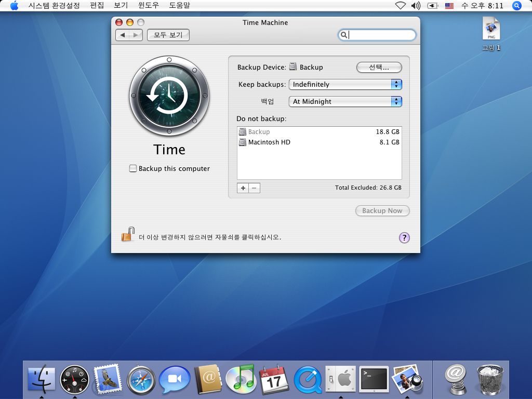This screenshot has height=399, width=532.
Task: Click the 선택... button for backup device
Action: pos(379,67)
